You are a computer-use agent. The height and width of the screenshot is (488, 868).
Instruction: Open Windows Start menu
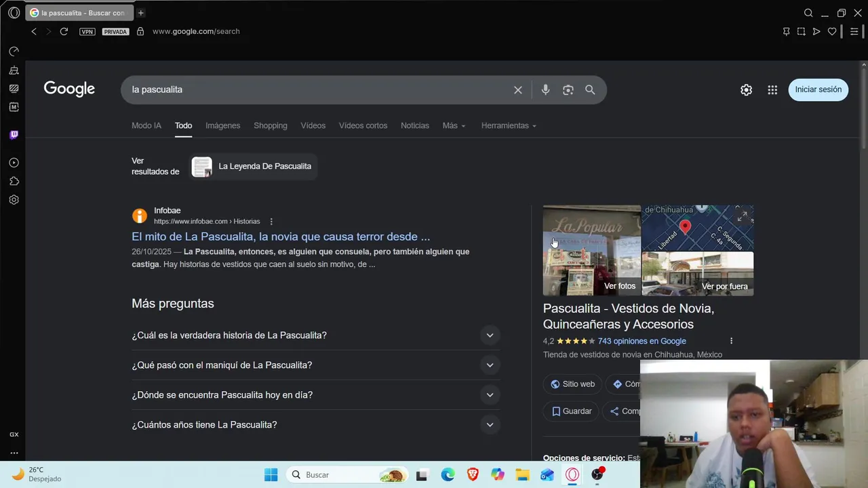(271, 475)
